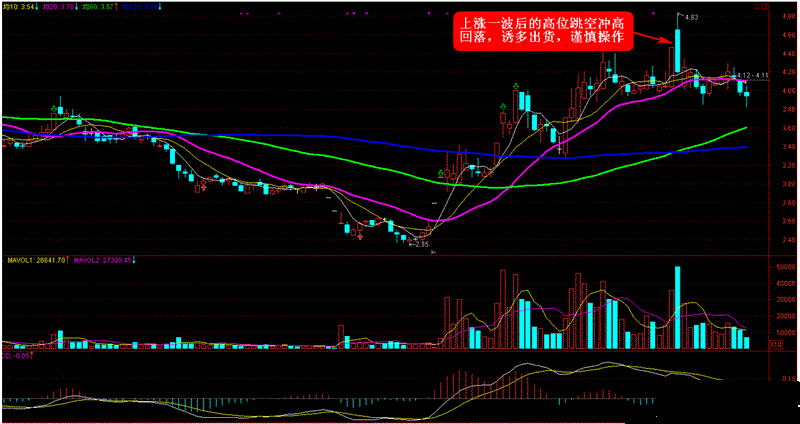Click the 2.35 low price marker

point(422,243)
